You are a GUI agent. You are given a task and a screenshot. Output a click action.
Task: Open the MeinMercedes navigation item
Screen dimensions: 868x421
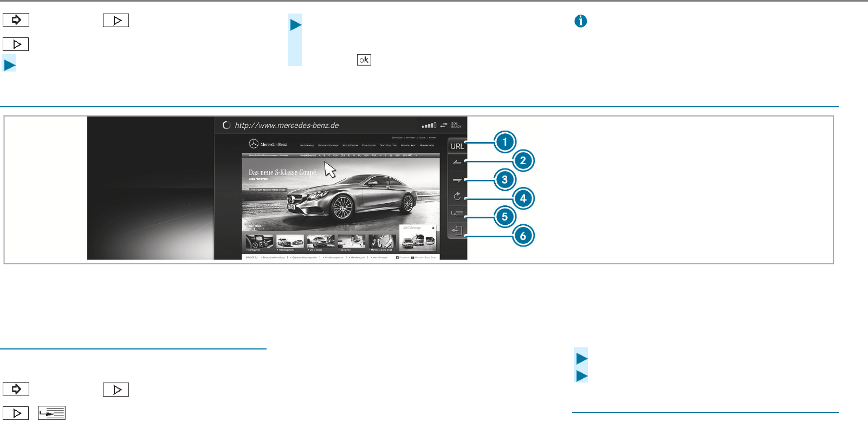tap(427, 145)
